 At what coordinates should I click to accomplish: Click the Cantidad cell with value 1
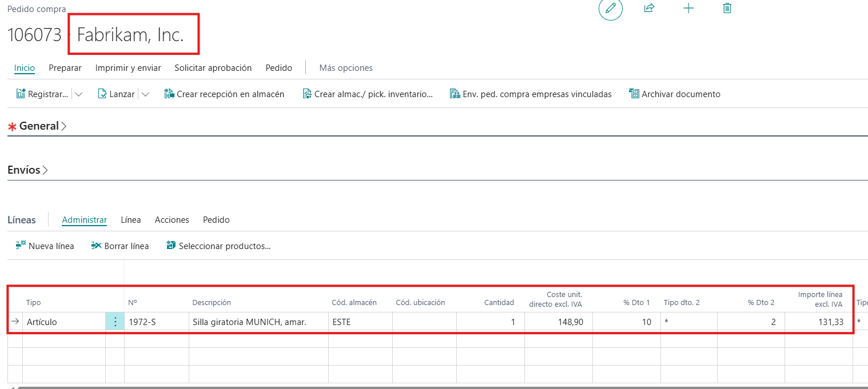[x=490, y=322]
